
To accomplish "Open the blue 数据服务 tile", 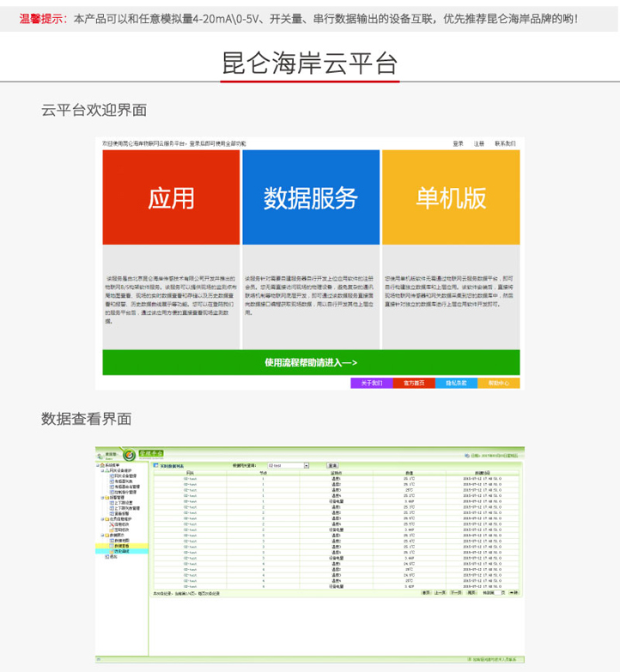I will click(x=311, y=197).
